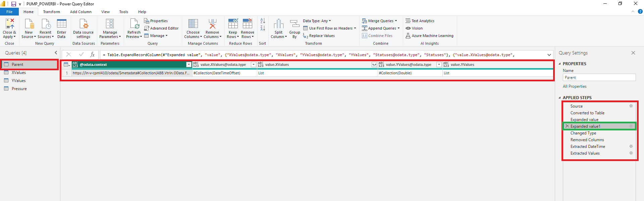Open the Advanced Editor
644x201 pixels.
161,28
